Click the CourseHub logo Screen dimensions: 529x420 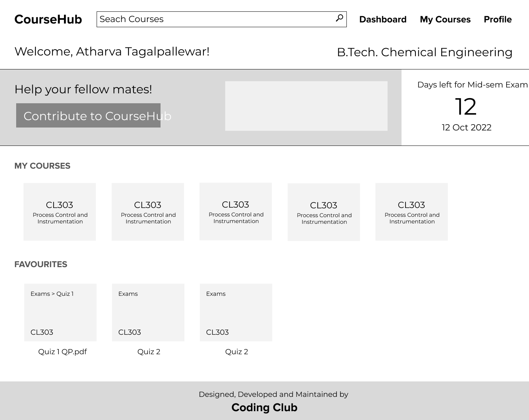pos(48,19)
